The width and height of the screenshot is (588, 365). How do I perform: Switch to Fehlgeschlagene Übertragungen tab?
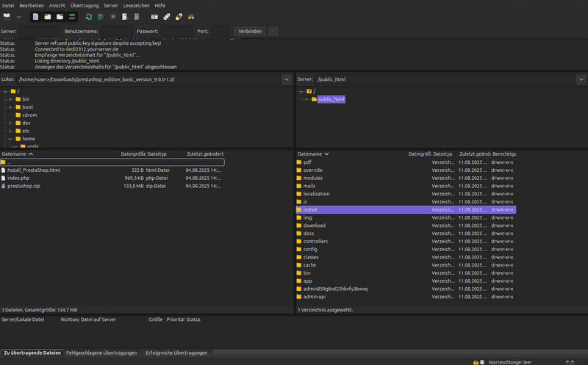pos(103,353)
